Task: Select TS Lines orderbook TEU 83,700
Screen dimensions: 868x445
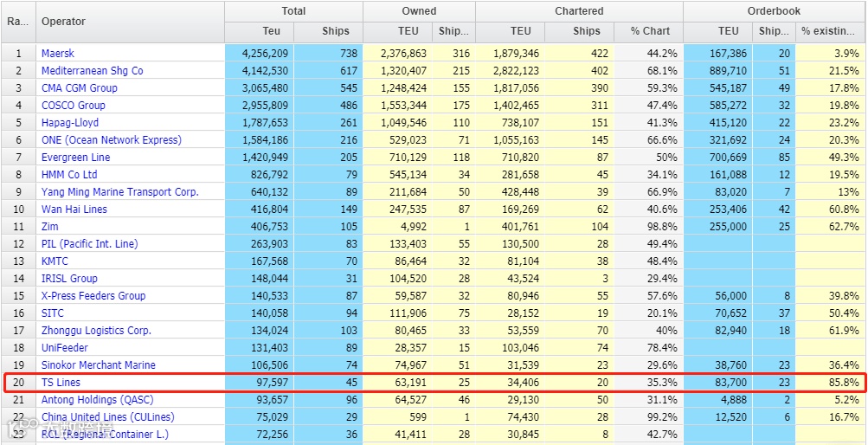Action: coord(718,382)
